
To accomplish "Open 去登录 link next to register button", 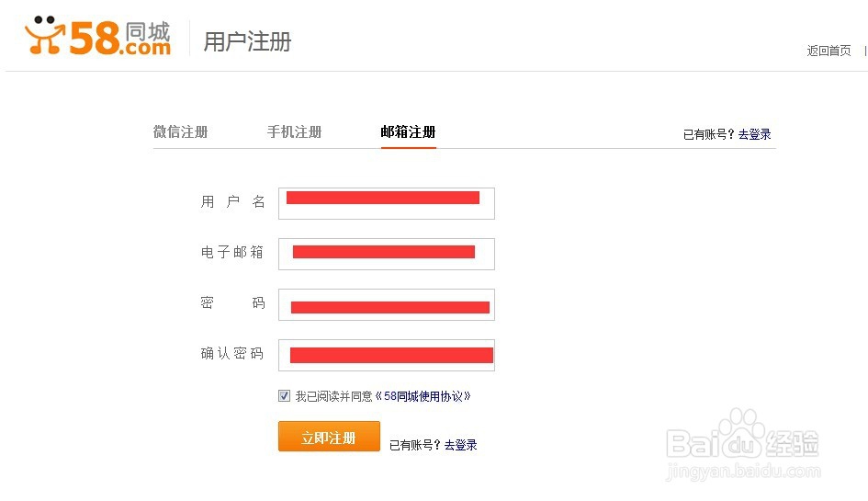I will pyautogui.click(x=460, y=445).
